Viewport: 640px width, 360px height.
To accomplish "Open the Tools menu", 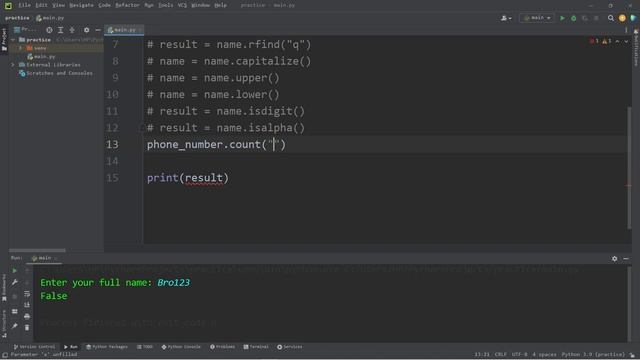I will [166, 5].
